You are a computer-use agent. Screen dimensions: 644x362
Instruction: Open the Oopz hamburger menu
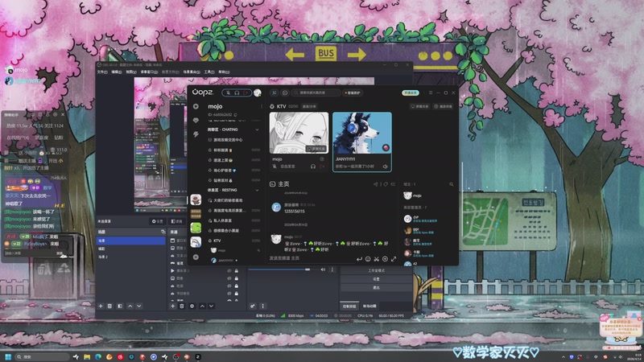[431, 93]
